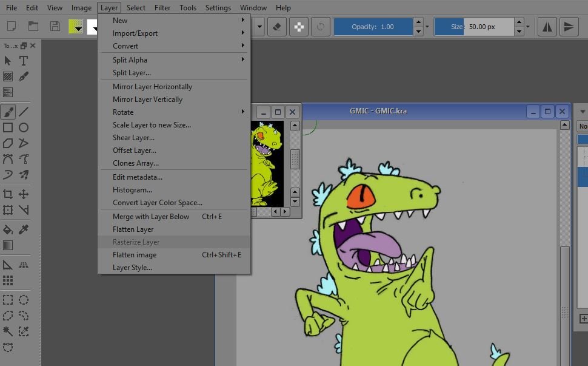Select the Line tool
Screen dimensions: 588x366
pos(23,112)
